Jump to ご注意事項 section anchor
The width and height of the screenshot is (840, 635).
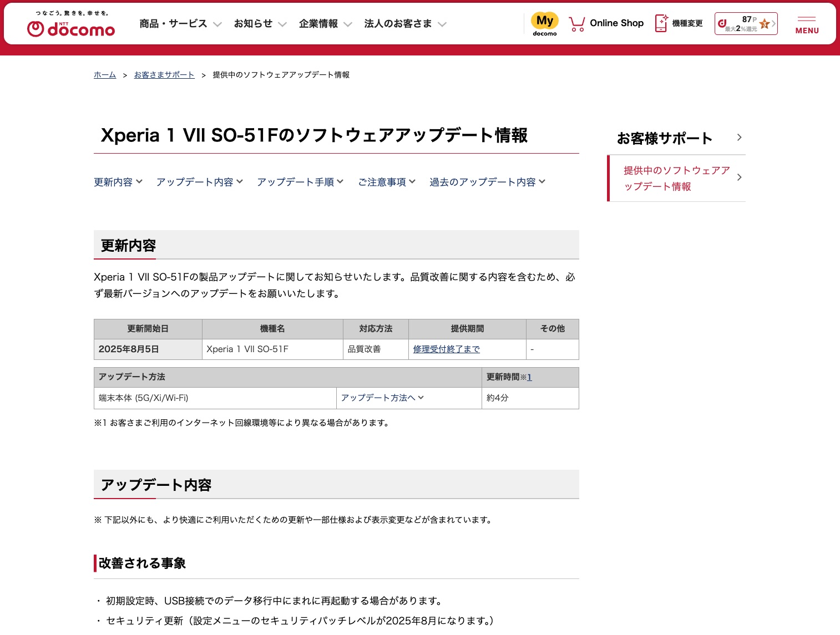tap(387, 182)
